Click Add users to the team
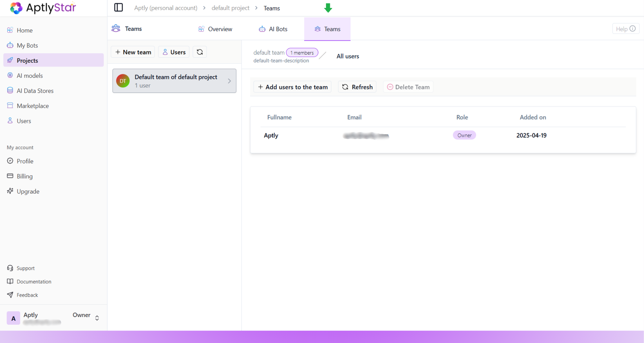 coord(292,87)
